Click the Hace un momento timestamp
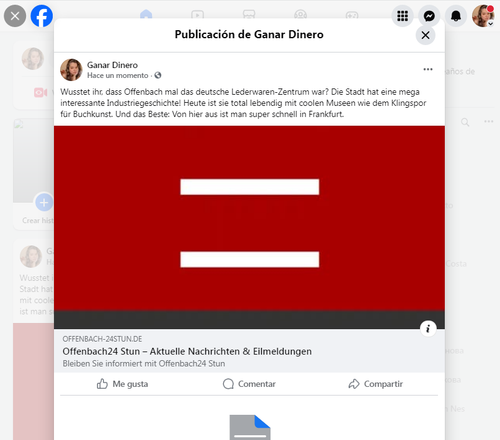Viewport: 500px width, 440px height. [118, 76]
